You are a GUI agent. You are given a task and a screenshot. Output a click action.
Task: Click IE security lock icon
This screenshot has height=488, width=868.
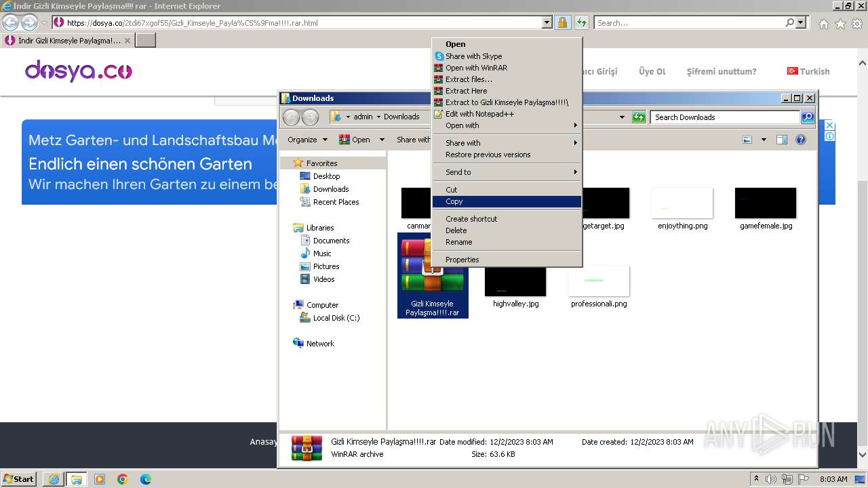click(562, 22)
